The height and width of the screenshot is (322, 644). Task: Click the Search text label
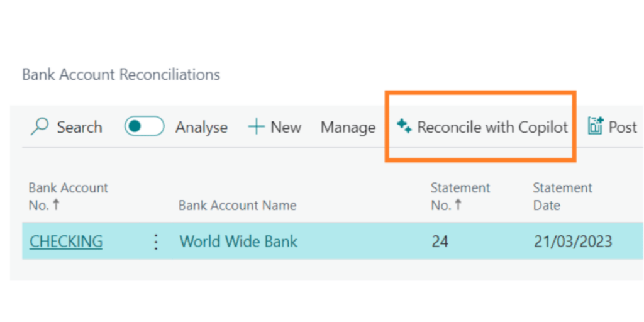79,127
